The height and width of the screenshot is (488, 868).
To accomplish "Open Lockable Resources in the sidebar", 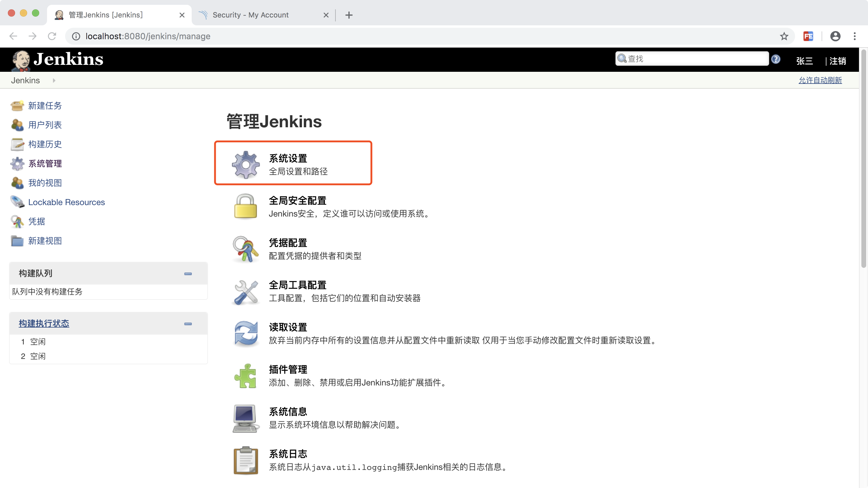I will click(66, 202).
